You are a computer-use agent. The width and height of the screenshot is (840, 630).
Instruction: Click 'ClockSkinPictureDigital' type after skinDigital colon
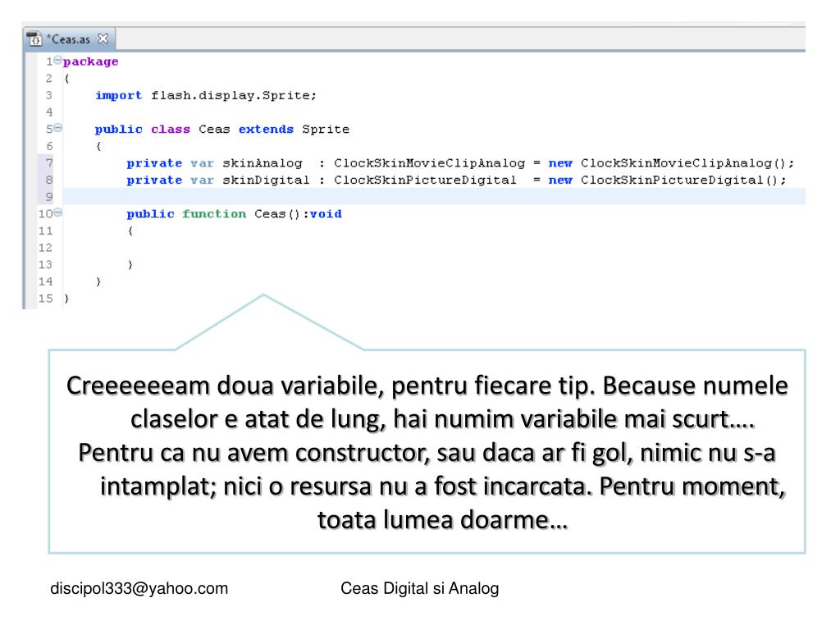click(425, 180)
